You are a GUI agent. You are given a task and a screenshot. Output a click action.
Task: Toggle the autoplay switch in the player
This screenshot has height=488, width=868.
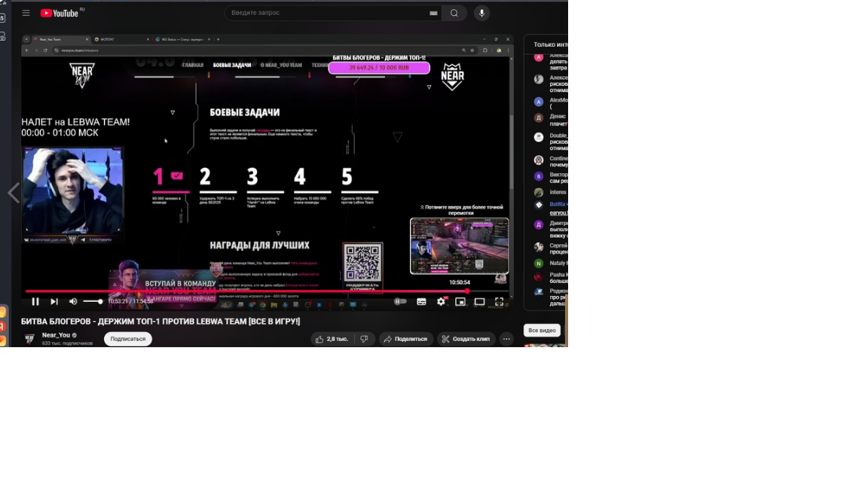click(400, 301)
